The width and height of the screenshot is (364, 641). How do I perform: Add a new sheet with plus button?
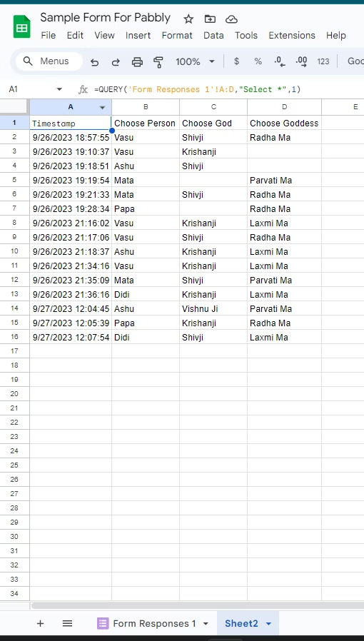(40, 623)
